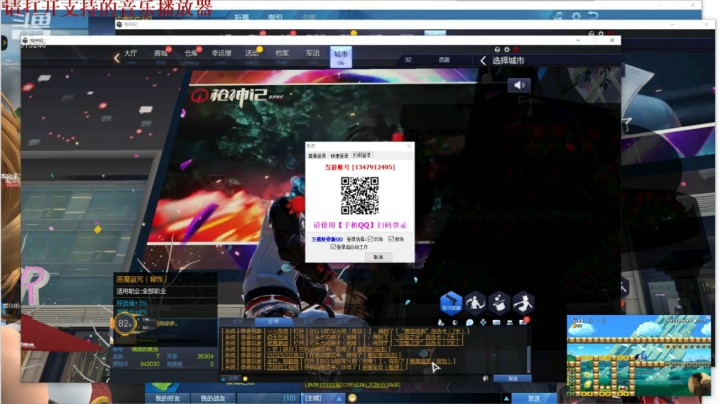The width and height of the screenshot is (720, 404).
Task: Toggle the 登录后自动工作 checkbox
Action: (x=333, y=247)
